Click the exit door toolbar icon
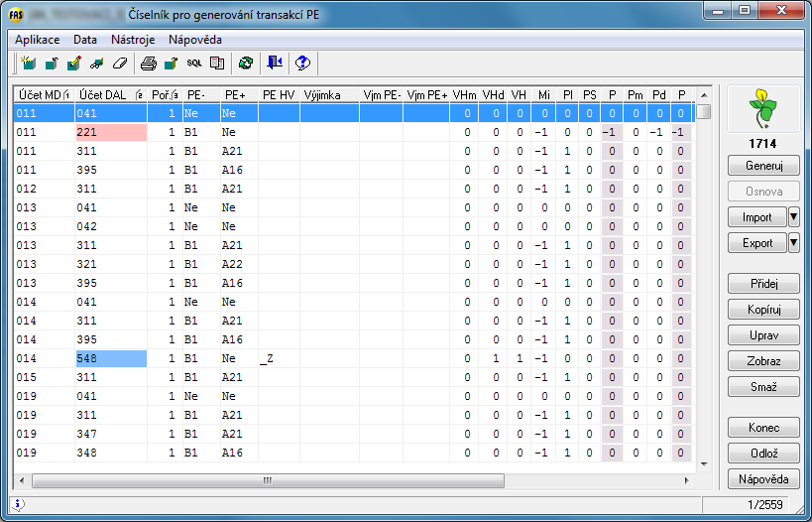 [275, 64]
